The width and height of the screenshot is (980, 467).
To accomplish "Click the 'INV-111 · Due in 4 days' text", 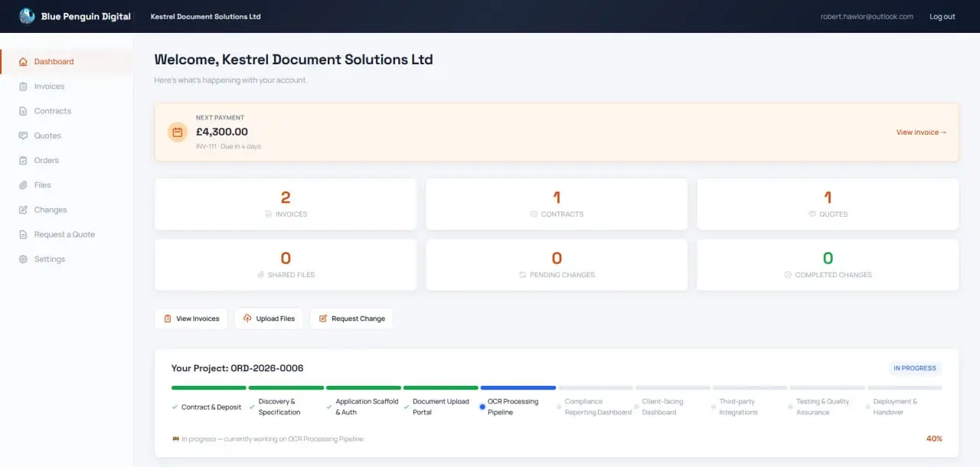I will click(228, 146).
